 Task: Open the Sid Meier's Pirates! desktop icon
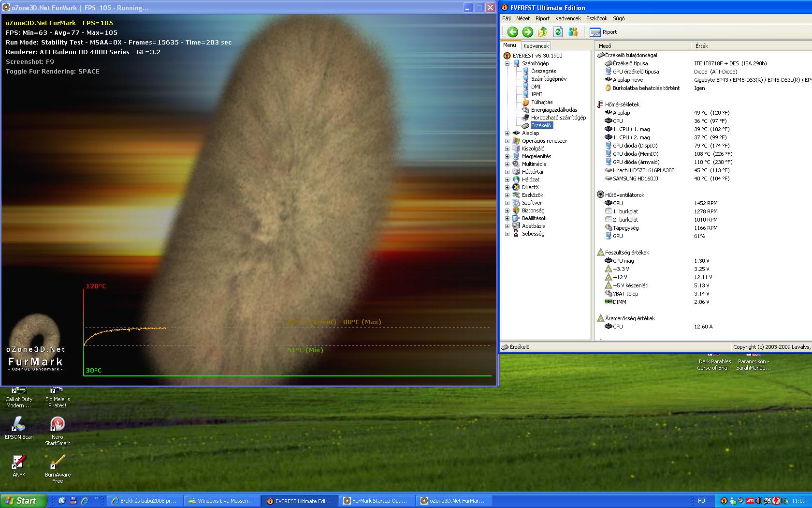click(58, 398)
